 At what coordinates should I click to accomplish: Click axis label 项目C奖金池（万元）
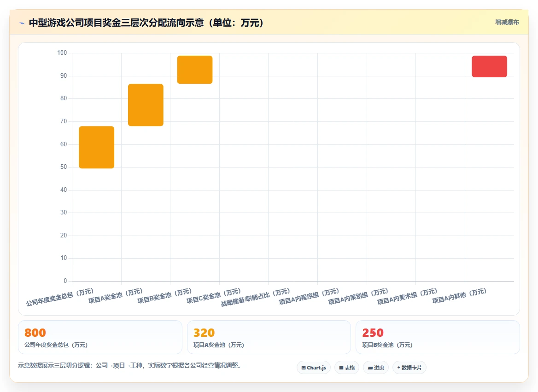coord(213,296)
